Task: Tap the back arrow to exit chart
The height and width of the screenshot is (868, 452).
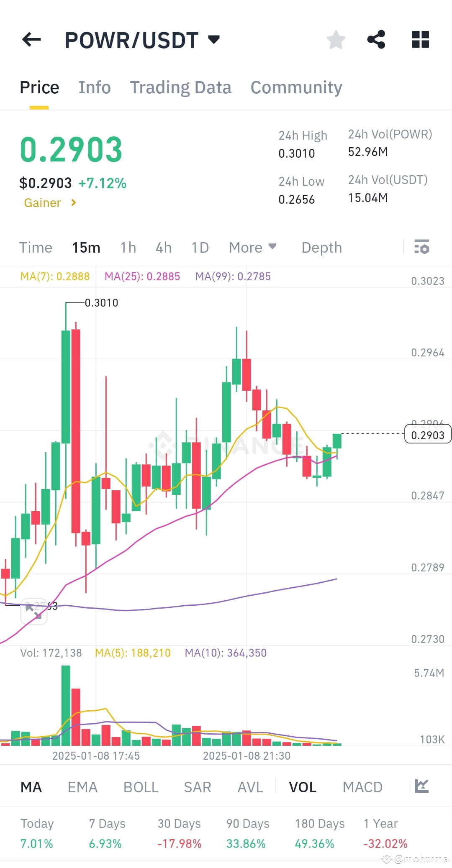Action: point(31,40)
